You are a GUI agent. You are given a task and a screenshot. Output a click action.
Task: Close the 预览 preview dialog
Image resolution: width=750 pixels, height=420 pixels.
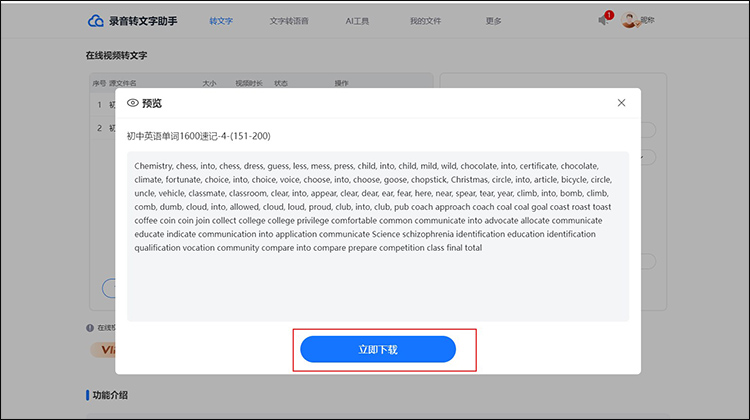(x=621, y=103)
